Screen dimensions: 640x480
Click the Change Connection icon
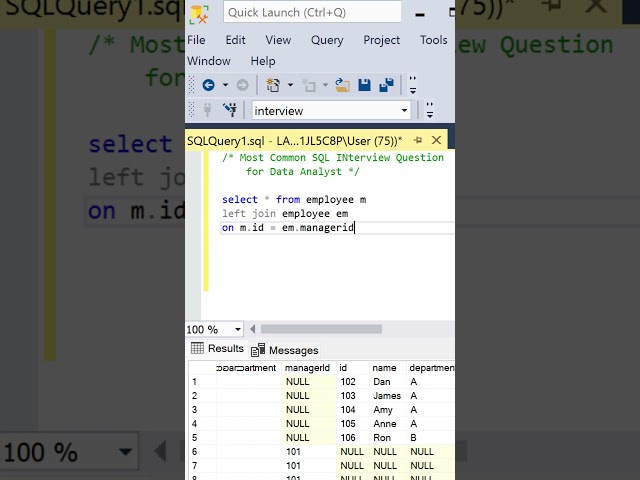(230, 110)
